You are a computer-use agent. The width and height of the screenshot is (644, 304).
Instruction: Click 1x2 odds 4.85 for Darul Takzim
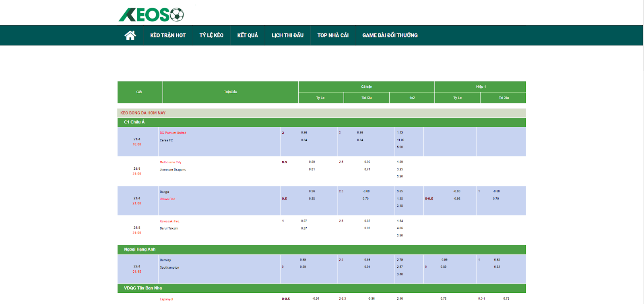coord(400,228)
